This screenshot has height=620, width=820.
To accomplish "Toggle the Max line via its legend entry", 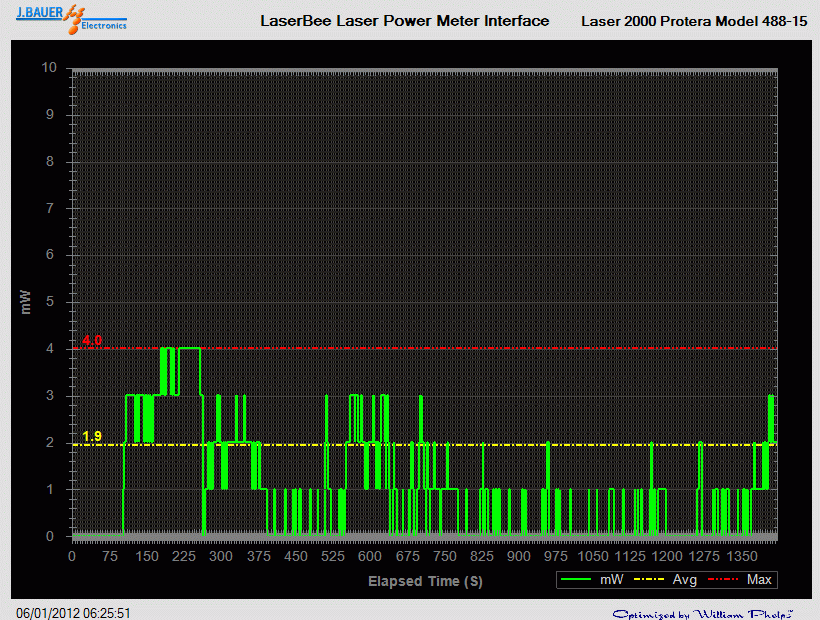I will coord(757,579).
